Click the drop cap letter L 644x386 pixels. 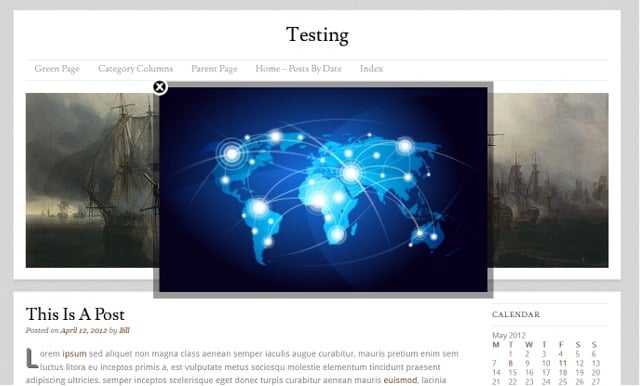click(32, 358)
